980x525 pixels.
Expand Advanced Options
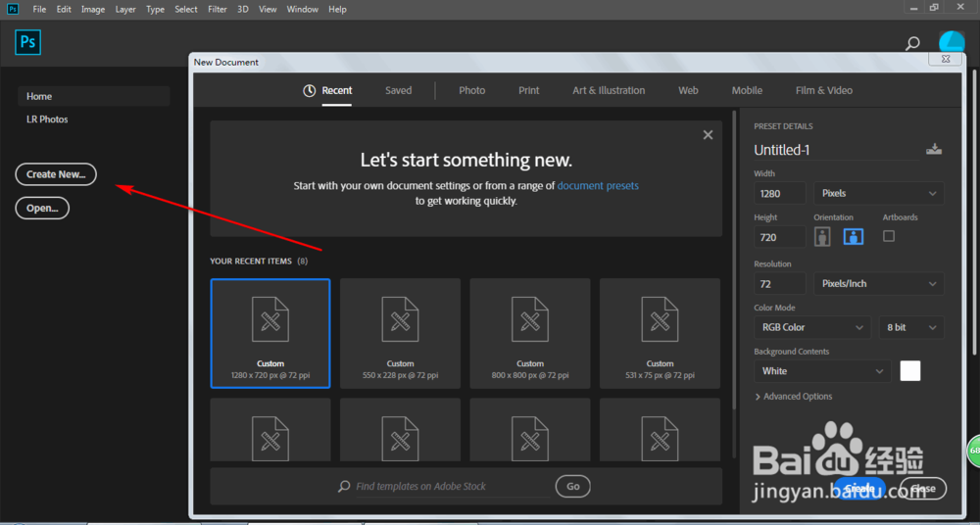794,397
